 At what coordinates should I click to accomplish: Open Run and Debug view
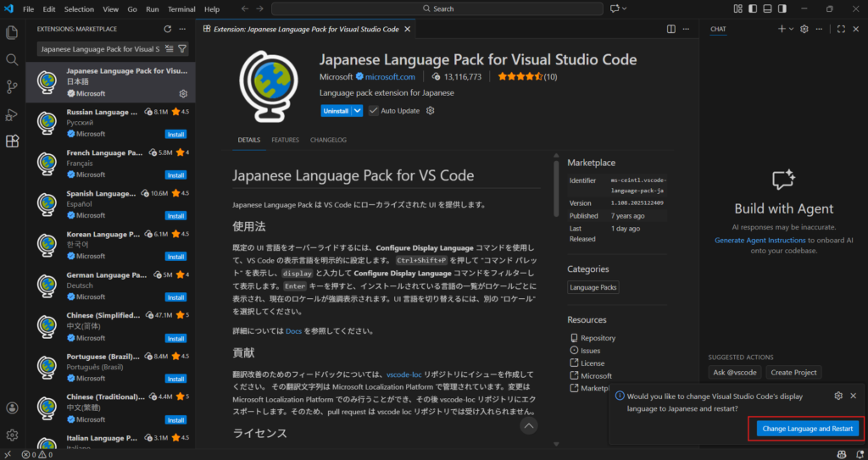click(12, 114)
